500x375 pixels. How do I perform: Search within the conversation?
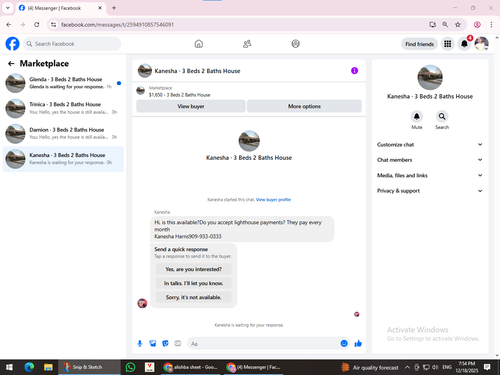[x=442, y=116]
